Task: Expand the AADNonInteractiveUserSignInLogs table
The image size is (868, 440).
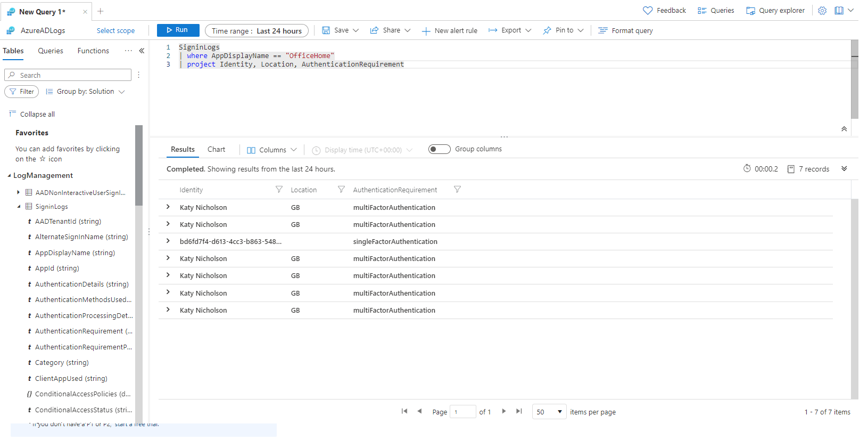Action: tap(18, 192)
